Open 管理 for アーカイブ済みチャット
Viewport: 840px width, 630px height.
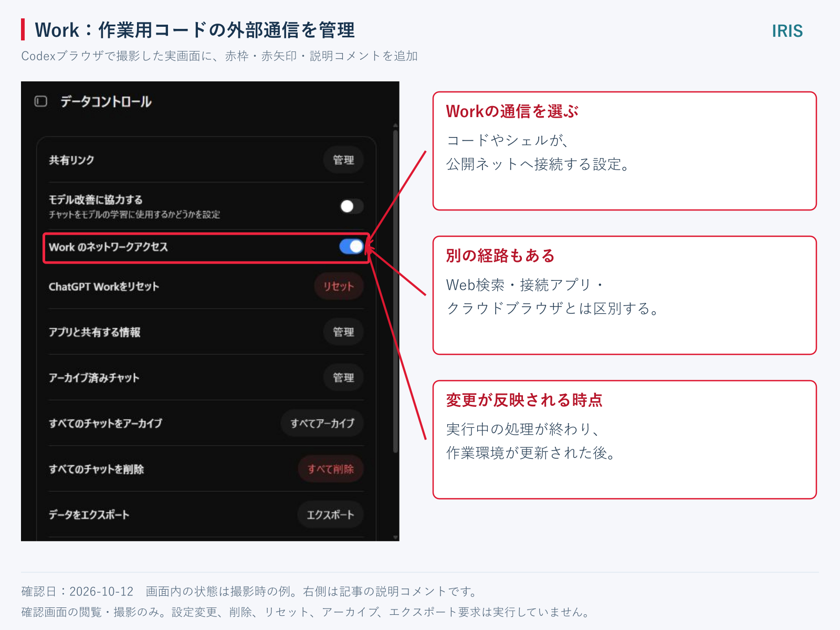pyautogui.click(x=343, y=377)
